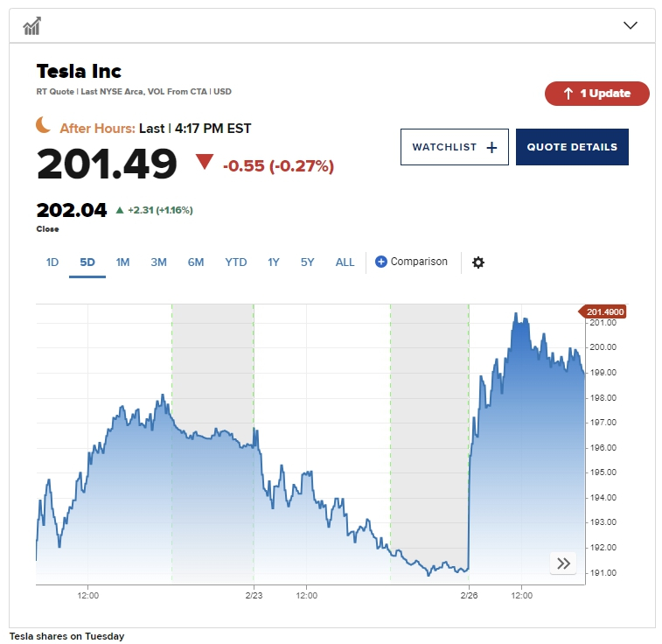Click the Tesla Inc title

79,72
